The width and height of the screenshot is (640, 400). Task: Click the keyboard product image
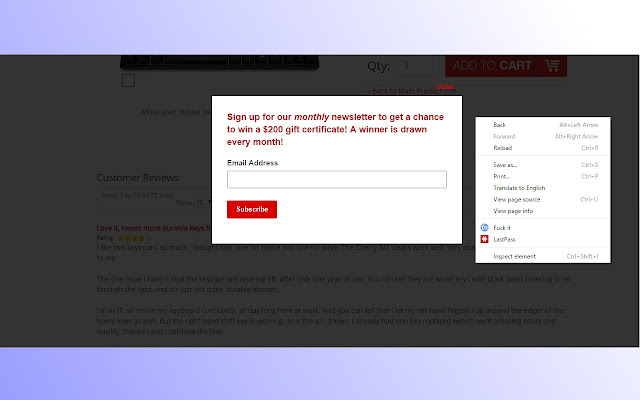219,62
